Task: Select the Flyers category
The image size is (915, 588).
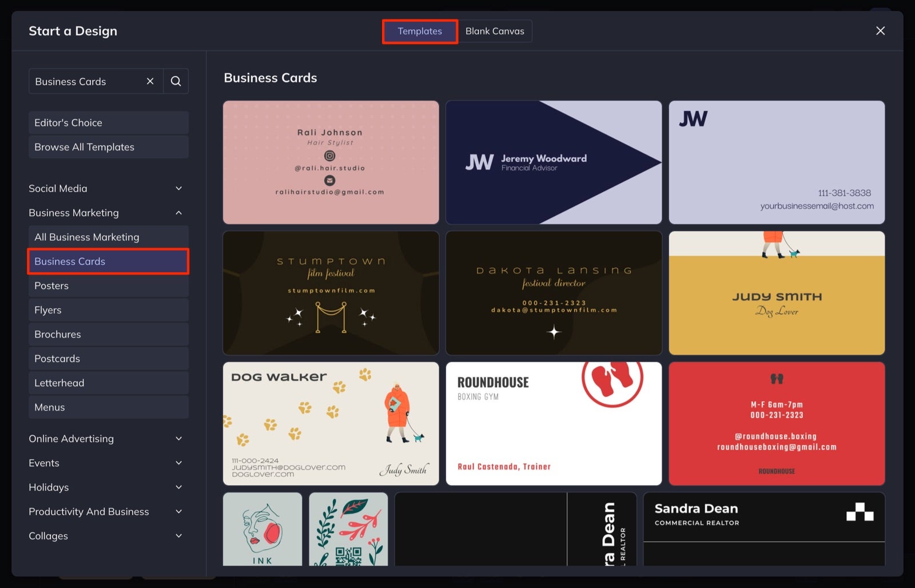Action: click(109, 310)
